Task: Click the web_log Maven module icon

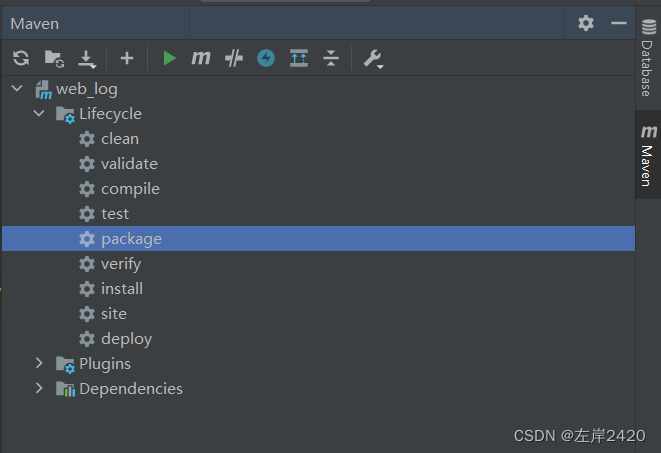Action: point(43,90)
